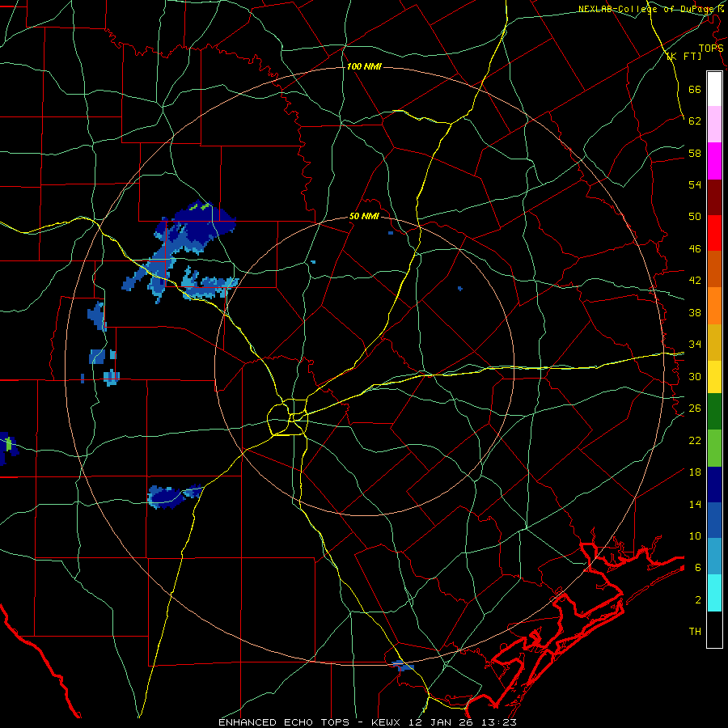728x728 pixels.
Task: Click the legend value "42"
Action: (695, 281)
